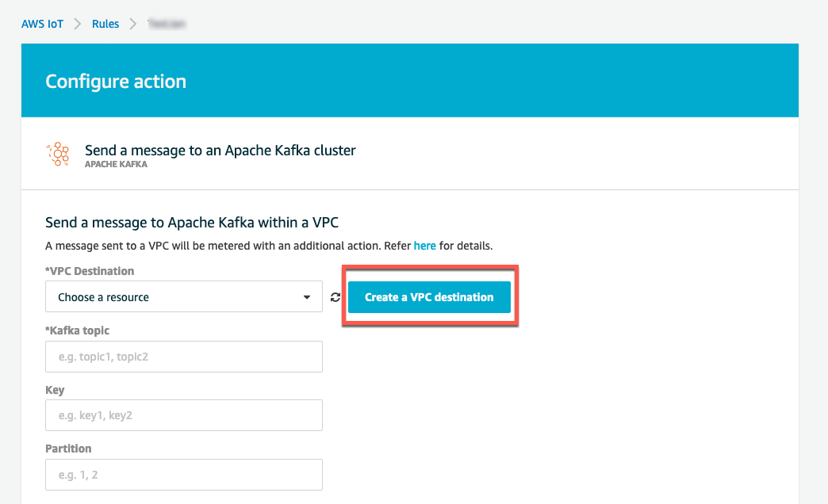
Task: Click the '*Kafka topic' label
Action: coord(77,331)
